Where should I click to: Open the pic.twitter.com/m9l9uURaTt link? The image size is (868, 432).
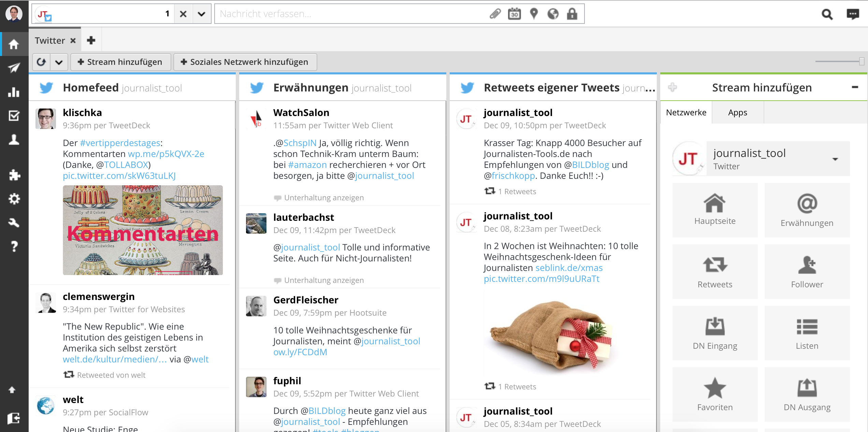point(541,278)
